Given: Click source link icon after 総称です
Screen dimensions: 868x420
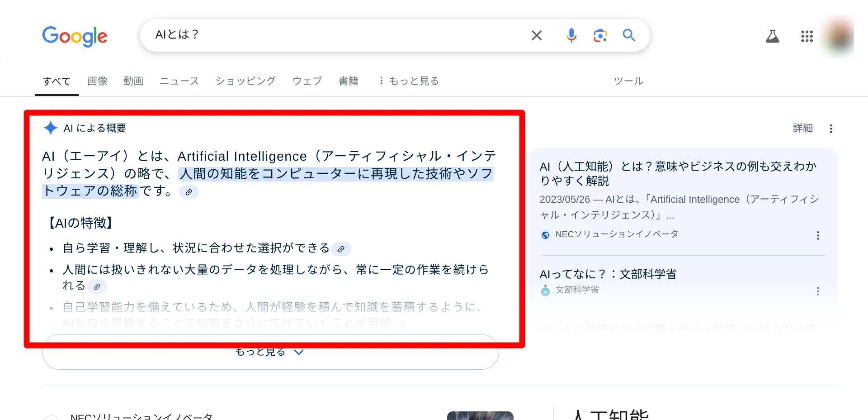Looking at the screenshot, I should [189, 192].
